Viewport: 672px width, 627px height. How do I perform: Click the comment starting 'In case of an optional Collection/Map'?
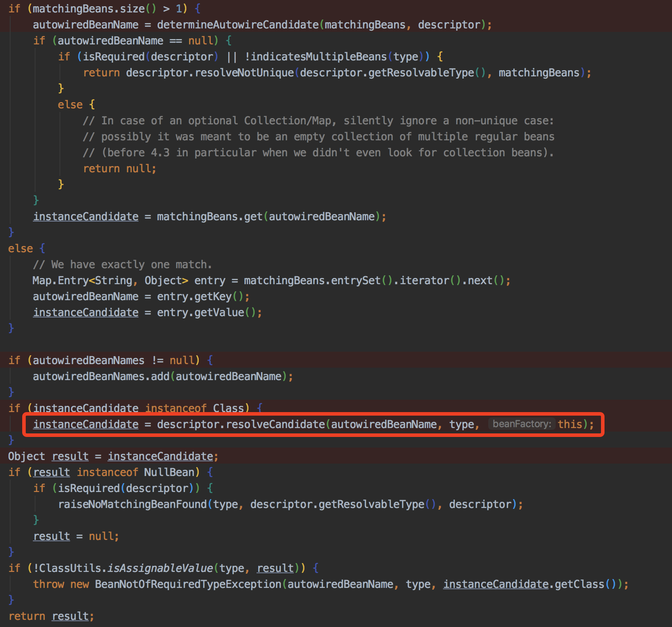[318, 121]
